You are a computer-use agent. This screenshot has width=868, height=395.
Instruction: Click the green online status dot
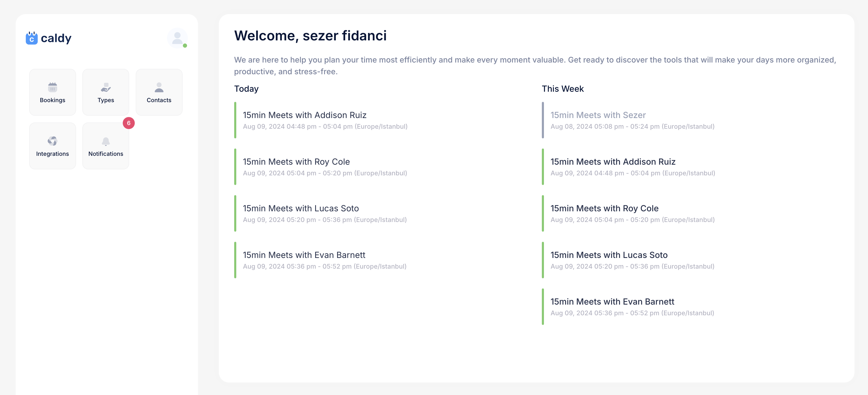click(x=185, y=46)
